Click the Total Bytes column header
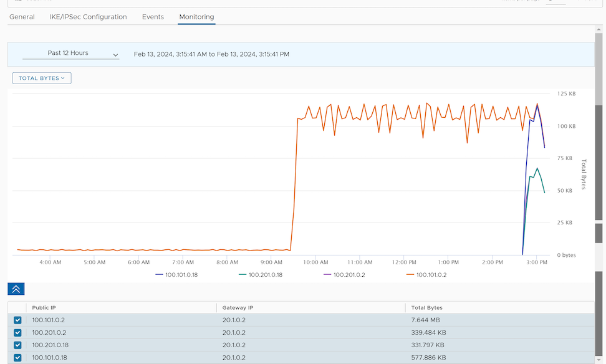Image resolution: width=606 pixels, height=364 pixels. (426, 307)
